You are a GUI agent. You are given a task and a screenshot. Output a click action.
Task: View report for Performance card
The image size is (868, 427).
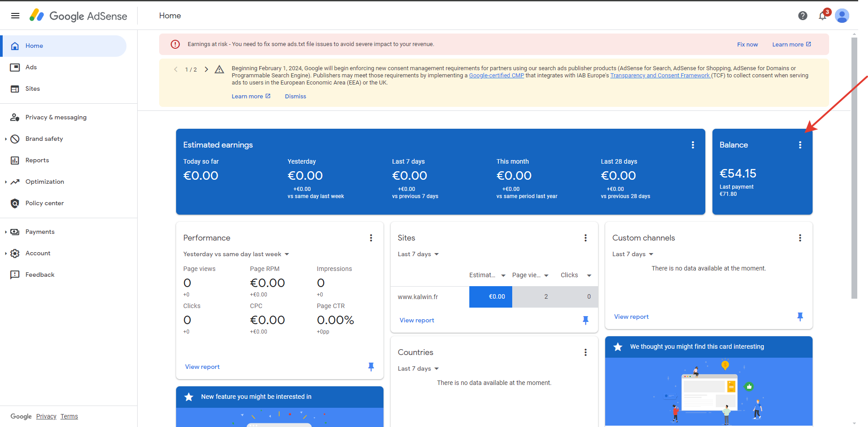pyautogui.click(x=202, y=367)
